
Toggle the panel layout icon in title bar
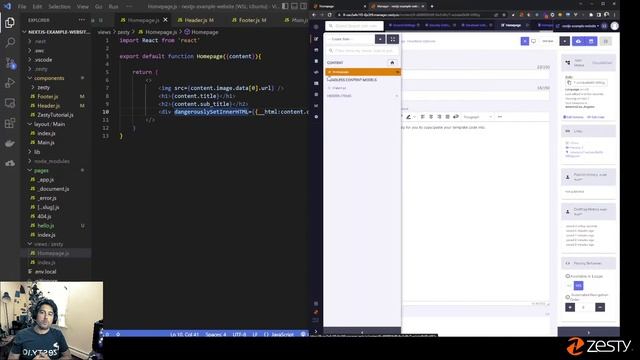pyautogui.click(x=294, y=6)
